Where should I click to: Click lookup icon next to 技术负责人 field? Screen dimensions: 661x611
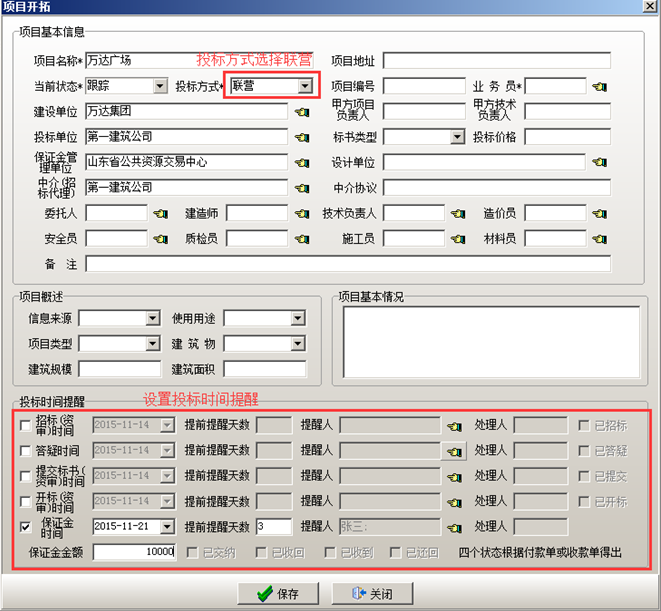(457, 213)
